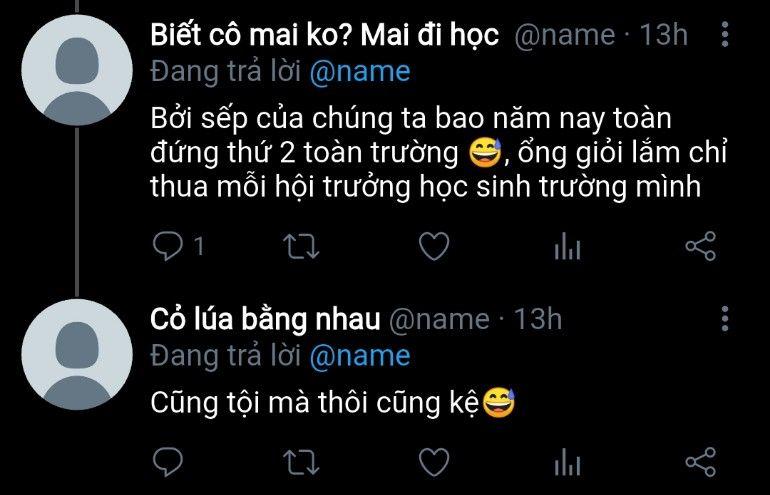Open the first tweet's 13h timestamp

[663, 35]
